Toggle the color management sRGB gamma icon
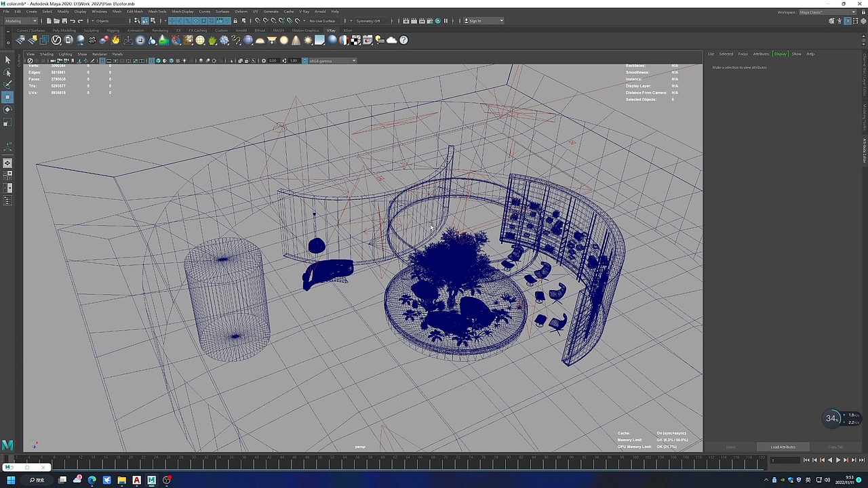868x488 pixels. [x=305, y=61]
